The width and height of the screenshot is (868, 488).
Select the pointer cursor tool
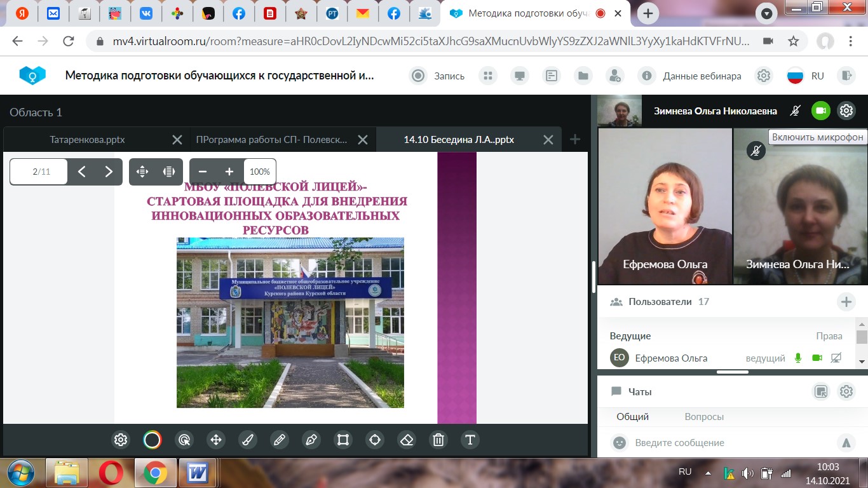point(184,440)
